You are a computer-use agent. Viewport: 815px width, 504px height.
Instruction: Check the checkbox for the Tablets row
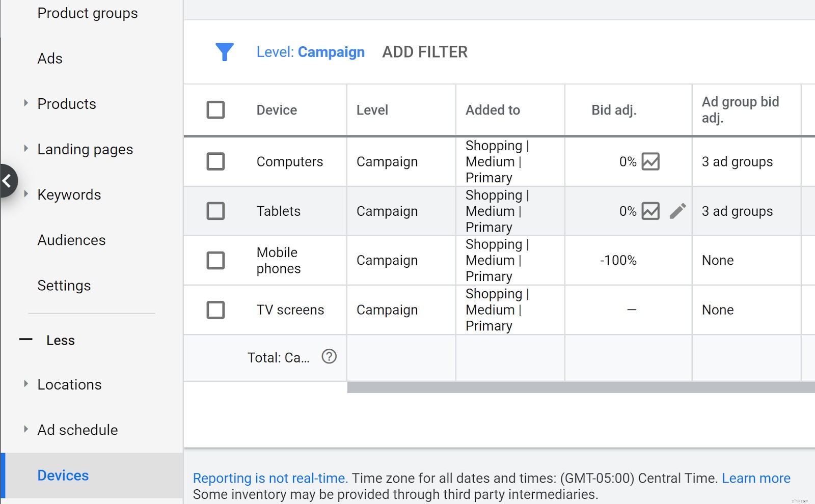[215, 211]
